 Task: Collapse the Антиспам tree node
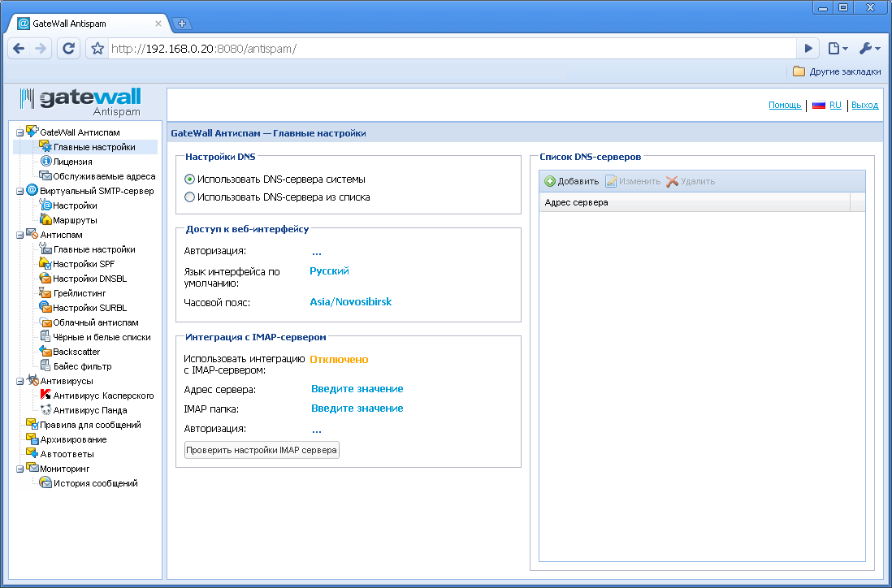(x=19, y=235)
